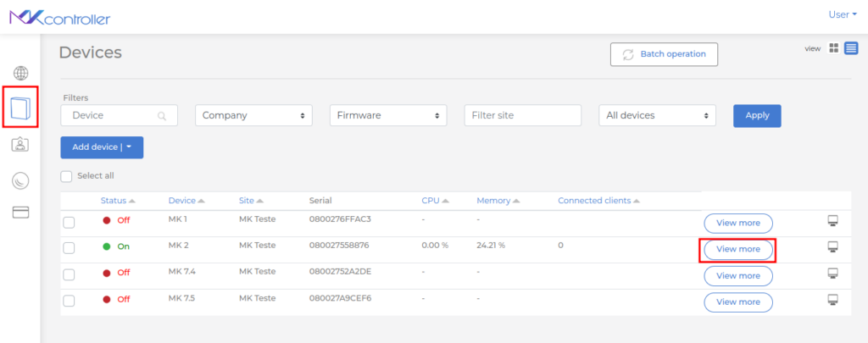Select the MK 7.5 row checkbox
This screenshot has width=868, height=343.
tap(70, 301)
